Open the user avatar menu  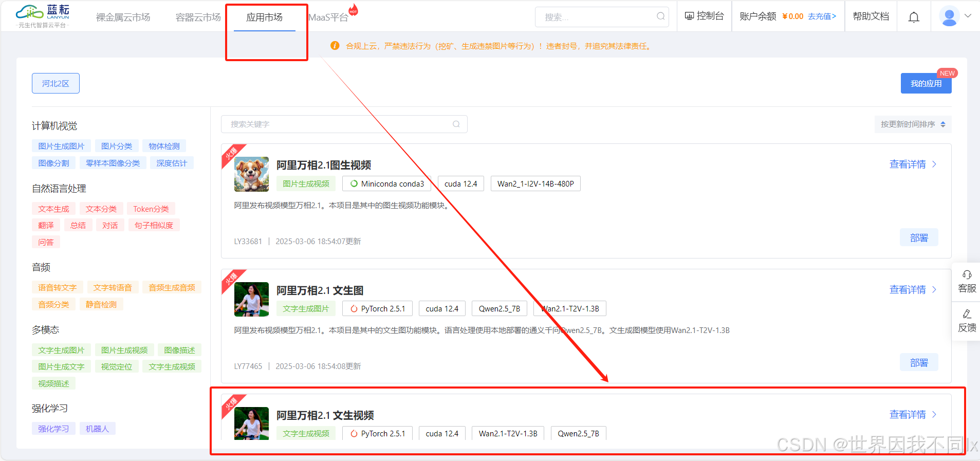(949, 16)
